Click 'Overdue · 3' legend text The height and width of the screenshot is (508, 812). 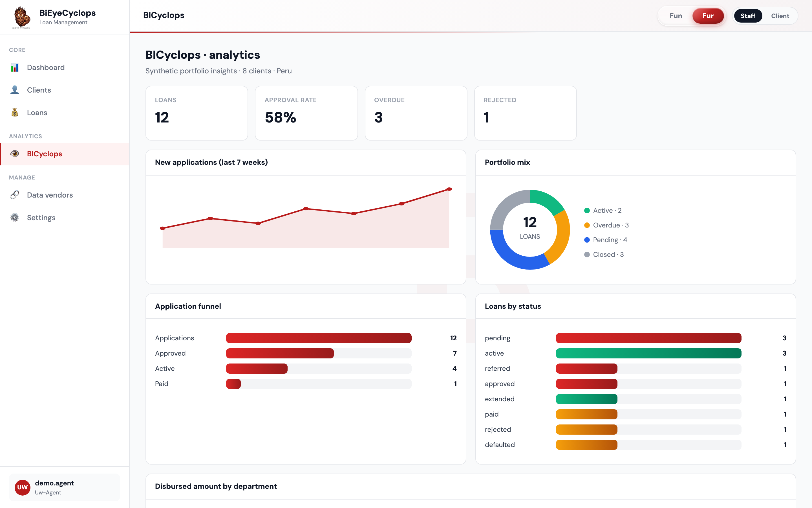click(x=611, y=225)
